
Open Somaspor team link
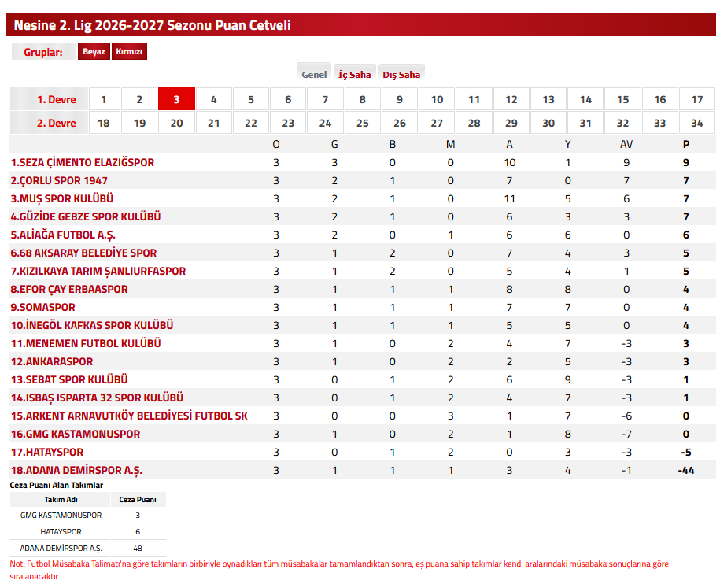pyautogui.click(x=42, y=307)
